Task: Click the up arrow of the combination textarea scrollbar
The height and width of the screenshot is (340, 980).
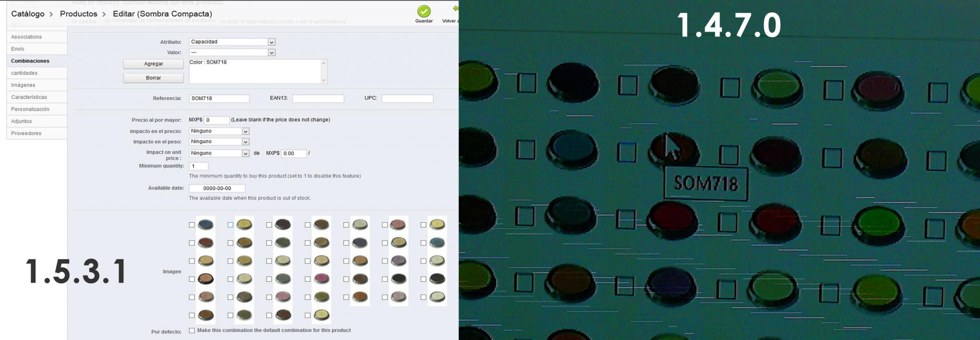Action: click(324, 63)
